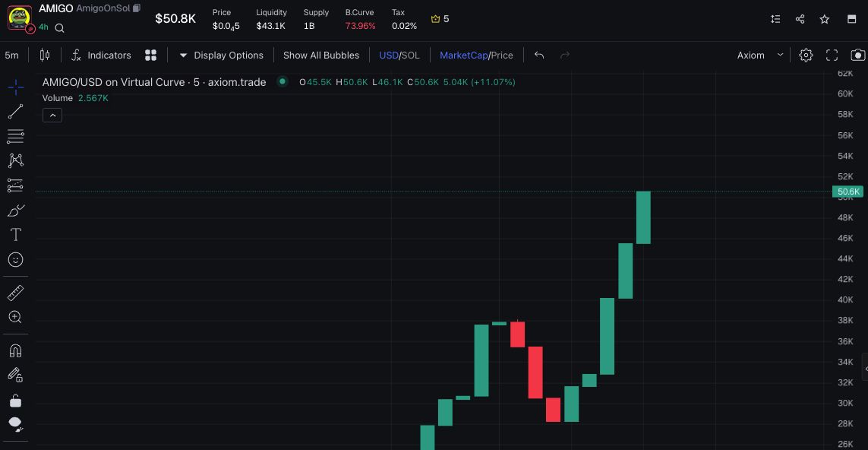Add AMIGO to favorites star

click(824, 19)
